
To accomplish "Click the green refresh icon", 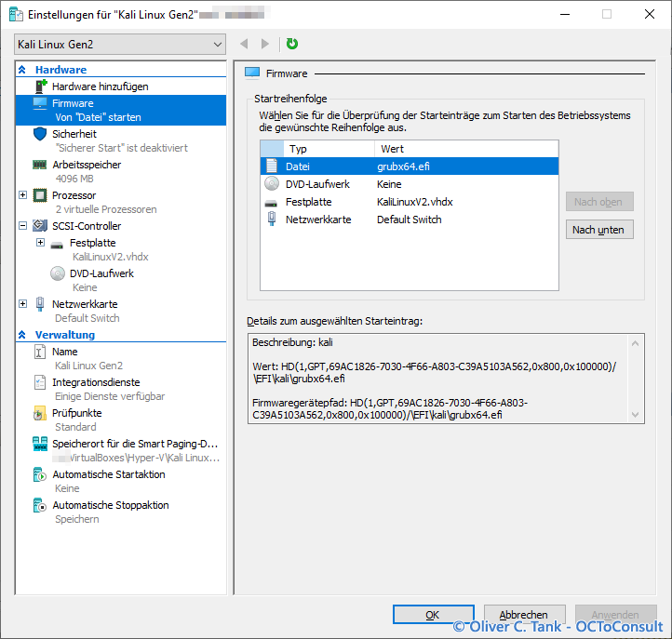I will (x=292, y=44).
